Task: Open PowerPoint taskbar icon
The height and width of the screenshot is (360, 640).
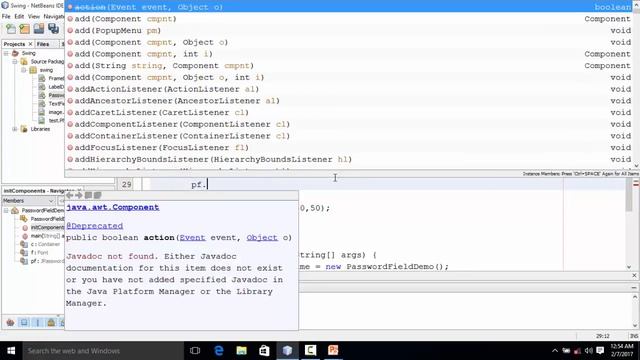Action: point(333,351)
